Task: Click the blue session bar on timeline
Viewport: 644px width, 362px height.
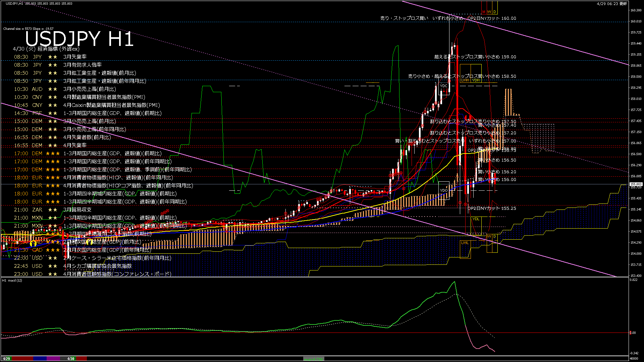Action: pos(40,359)
